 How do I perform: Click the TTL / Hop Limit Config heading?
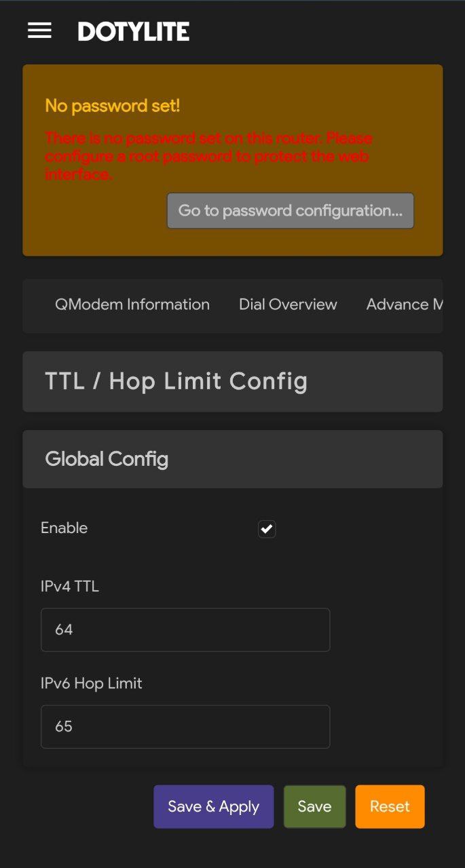coord(176,381)
